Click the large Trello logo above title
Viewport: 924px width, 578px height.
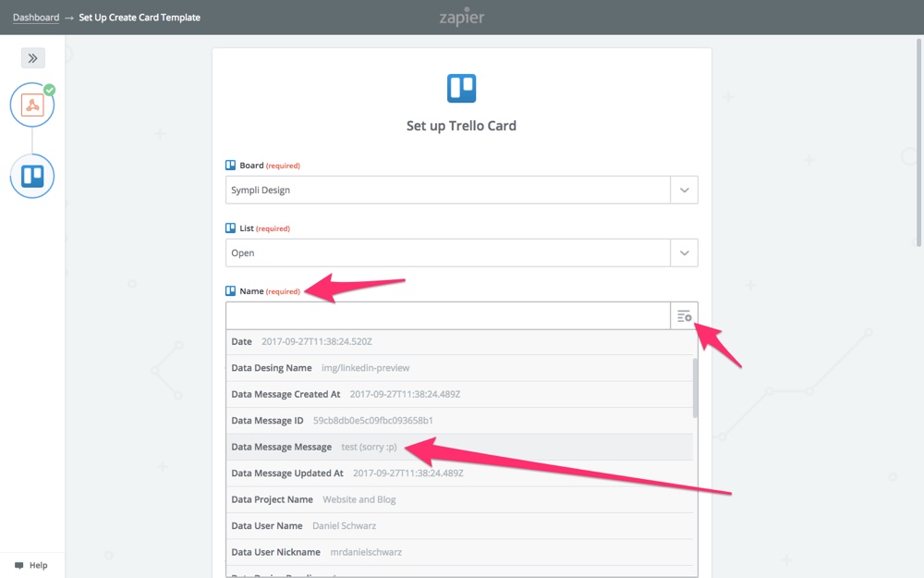click(461, 89)
